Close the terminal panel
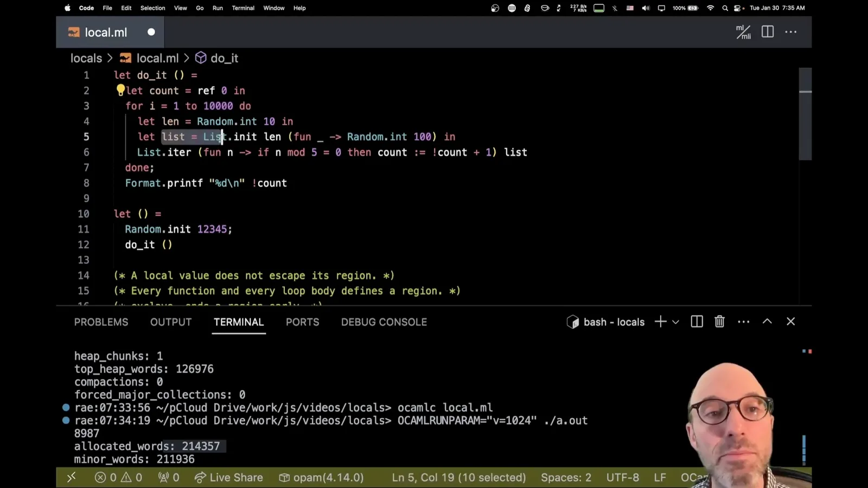The image size is (868, 488). click(791, 322)
